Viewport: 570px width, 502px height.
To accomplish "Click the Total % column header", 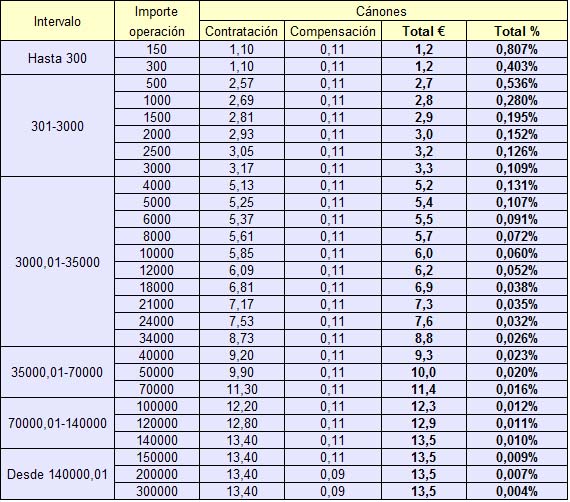I will coord(517,31).
